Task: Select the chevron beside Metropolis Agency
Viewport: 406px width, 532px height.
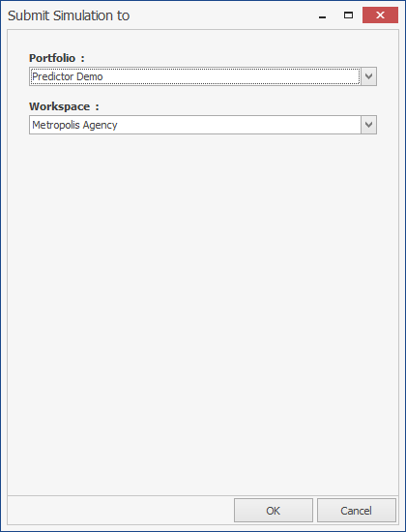Action: (368, 125)
